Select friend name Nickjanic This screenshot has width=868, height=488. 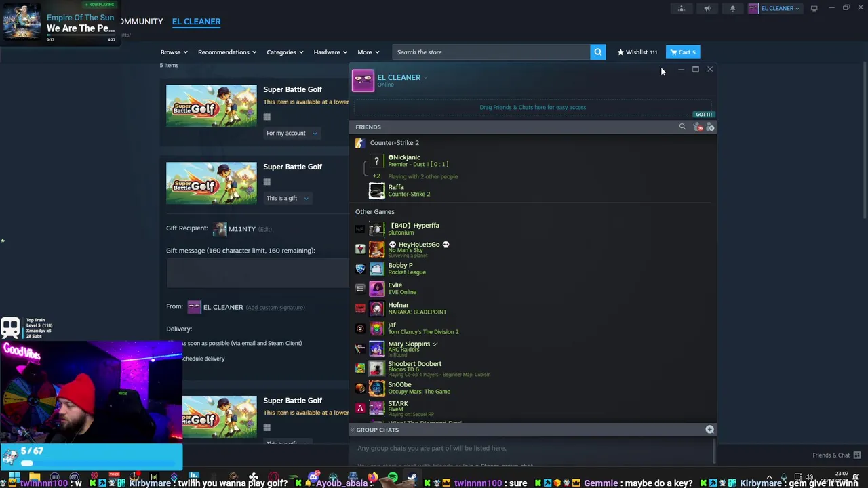[x=406, y=157]
